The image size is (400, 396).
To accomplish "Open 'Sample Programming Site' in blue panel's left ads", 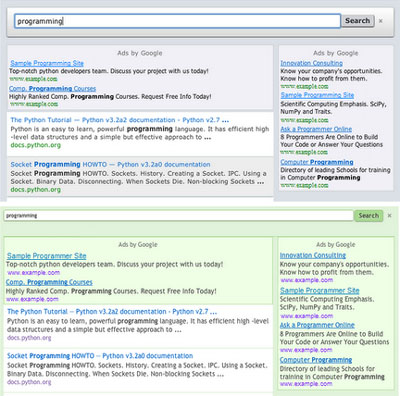I will point(47,63).
